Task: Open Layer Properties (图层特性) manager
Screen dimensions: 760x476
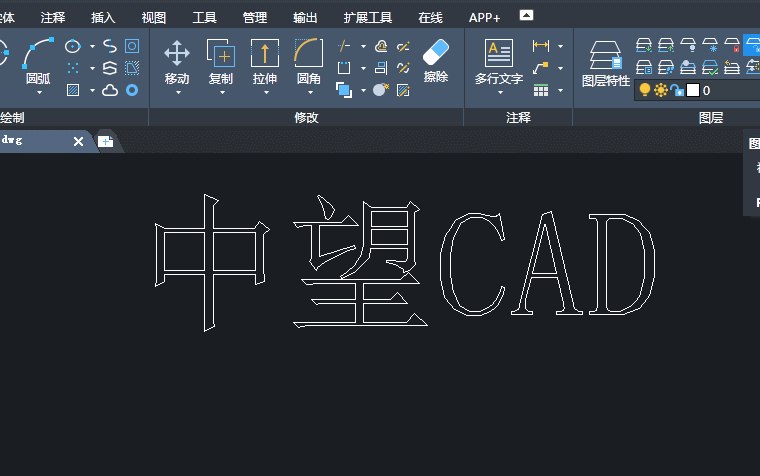Action: (605, 60)
